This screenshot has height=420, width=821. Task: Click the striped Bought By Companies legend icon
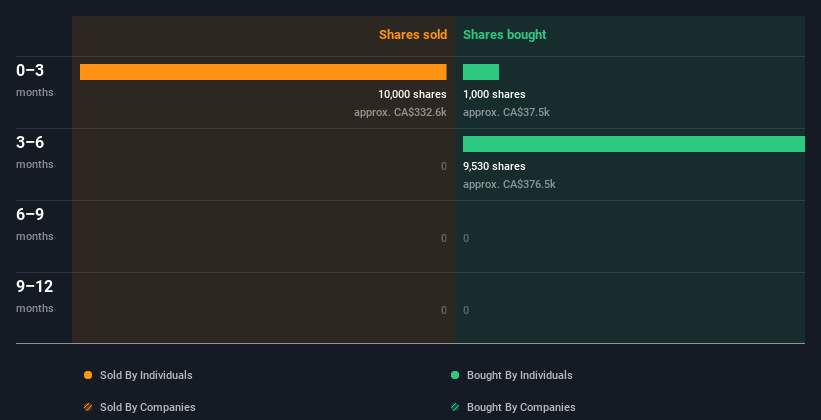click(x=455, y=407)
